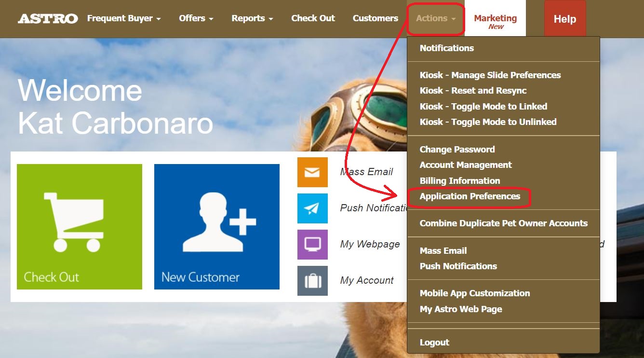Open the blue New Customer tile
644x358 pixels.
coord(217,227)
